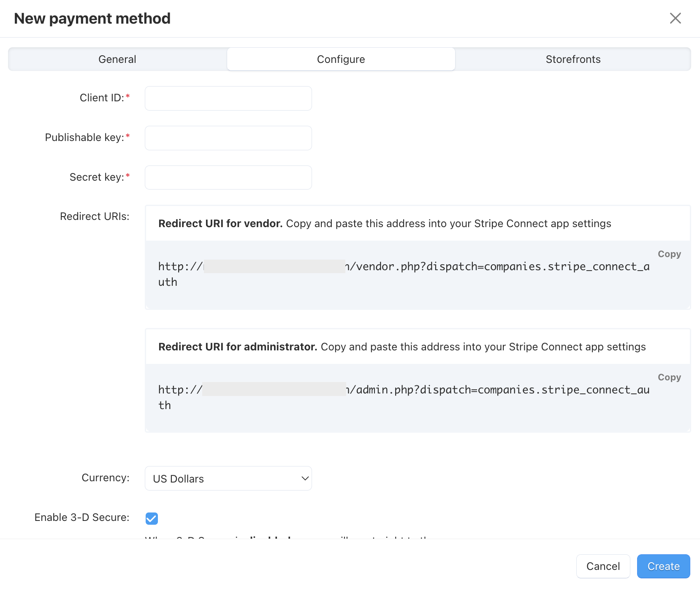Screen dimensions: 700x591
Task: Switch to the General tab
Action: (x=117, y=59)
